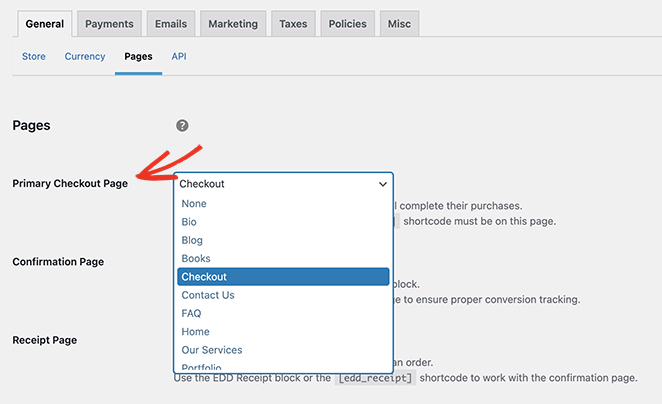The height and width of the screenshot is (404, 662).
Task: Select the Marketing tab
Action: 232,24
